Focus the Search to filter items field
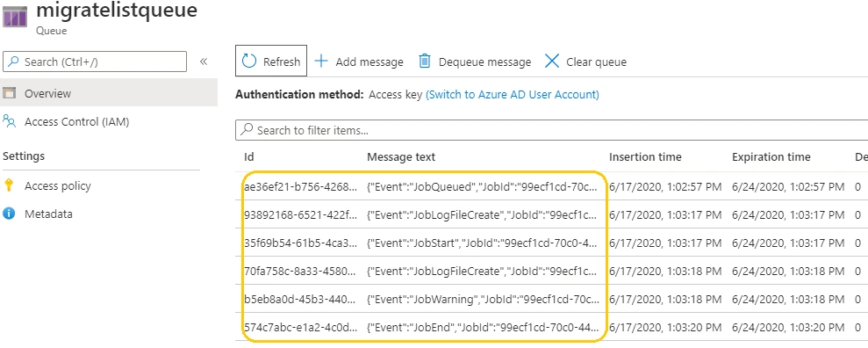 pyautogui.click(x=551, y=130)
